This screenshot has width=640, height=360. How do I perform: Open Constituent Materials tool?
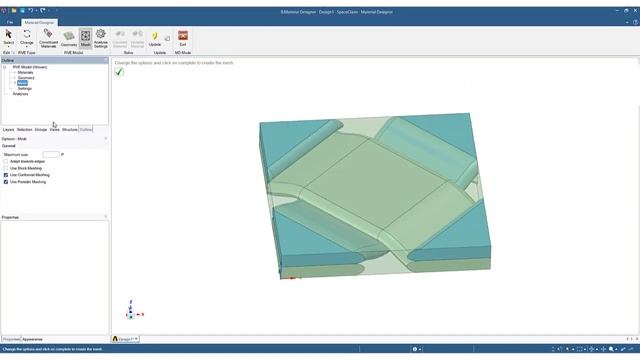tap(48, 38)
